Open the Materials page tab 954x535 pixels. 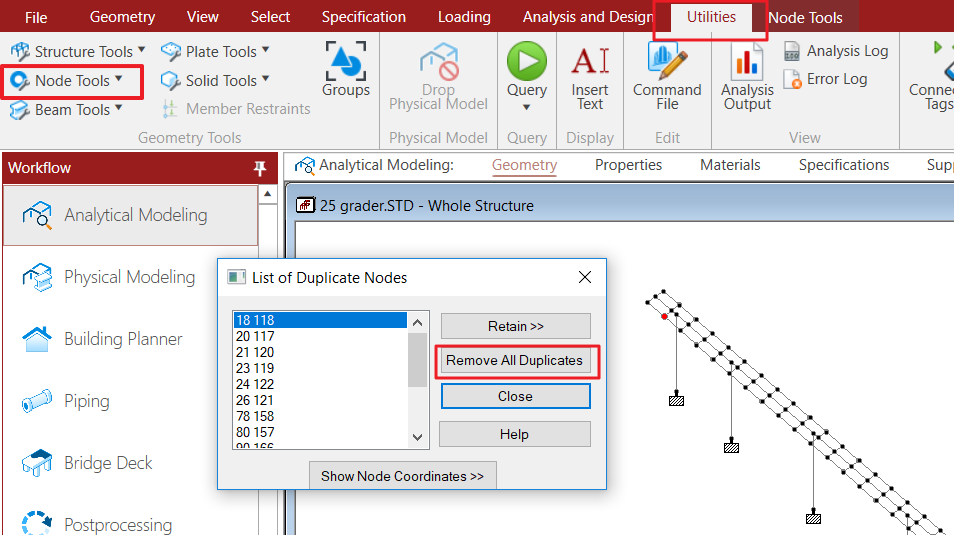(x=730, y=165)
